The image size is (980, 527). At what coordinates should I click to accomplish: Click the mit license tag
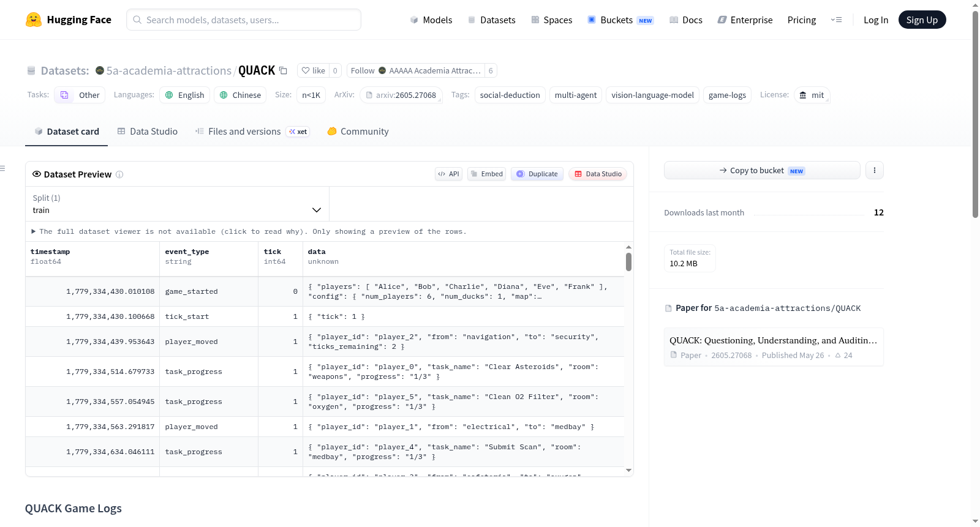(812, 95)
